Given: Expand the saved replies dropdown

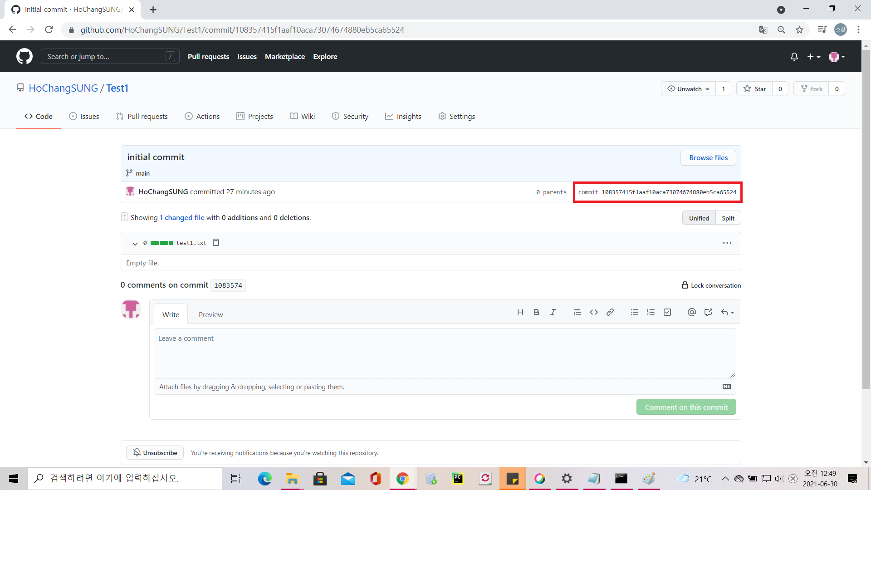Looking at the screenshot, I should (727, 312).
